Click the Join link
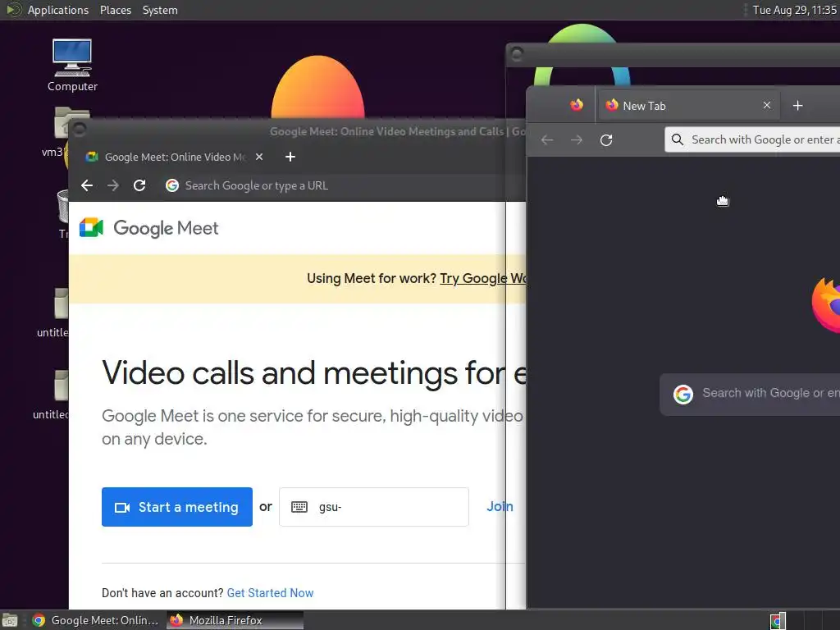840x630 pixels. click(500, 506)
